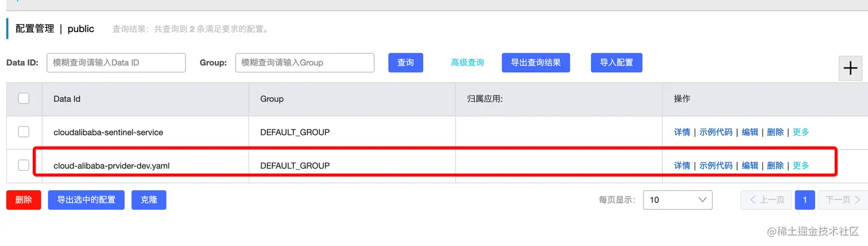Check the cloud-alibaba-prvider-dev.yaml row checkbox
Image resolution: width=868 pixels, height=246 pixels.
tap(24, 165)
